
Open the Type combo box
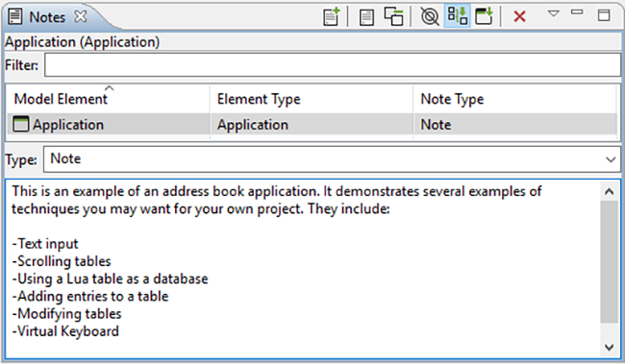point(332,158)
